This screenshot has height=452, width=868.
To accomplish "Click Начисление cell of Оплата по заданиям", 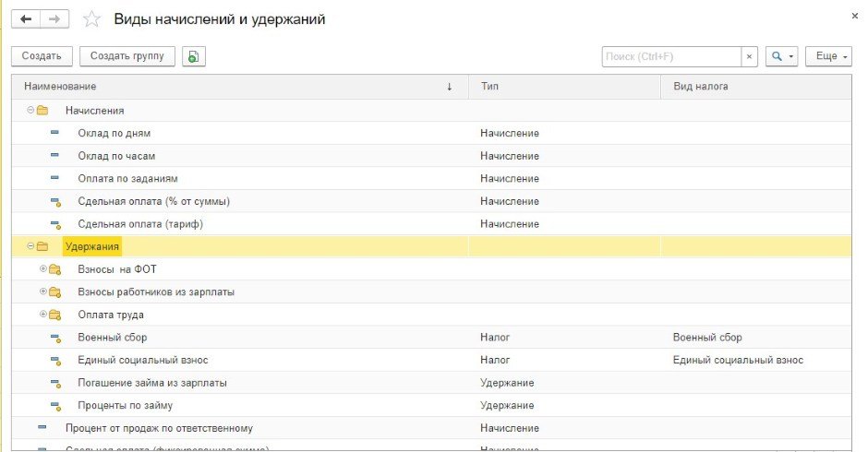I will coord(564,179).
